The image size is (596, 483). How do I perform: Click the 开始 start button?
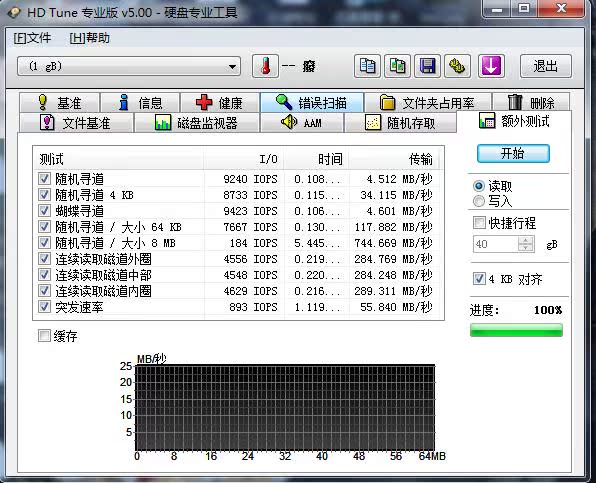coord(513,154)
